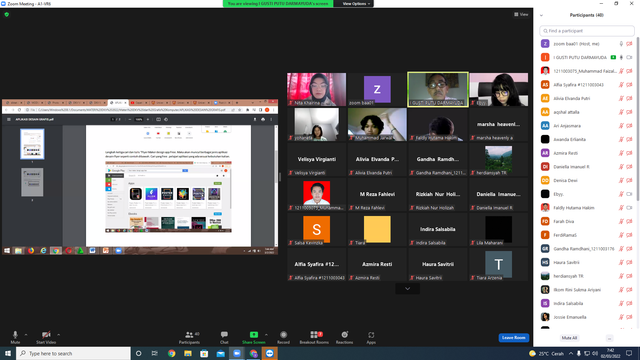Open Zoom Apps
The width and height of the screenshot is (640, 360).
[371, 337]
